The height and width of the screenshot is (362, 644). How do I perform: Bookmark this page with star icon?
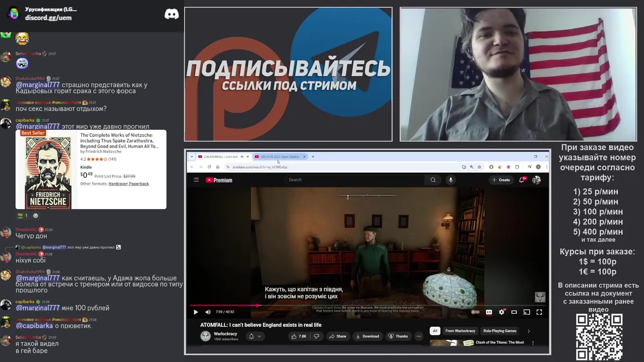479,166
